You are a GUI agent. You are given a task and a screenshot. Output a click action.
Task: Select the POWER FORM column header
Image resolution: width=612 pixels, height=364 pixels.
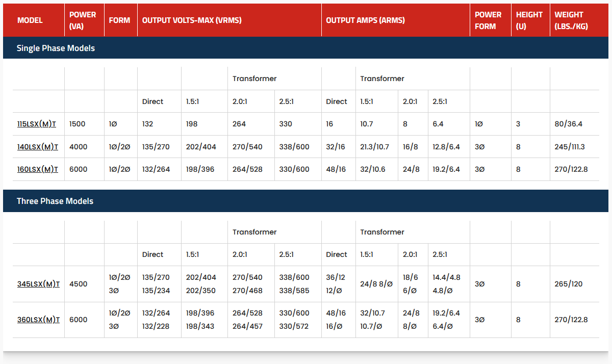(x=488, y=20)
